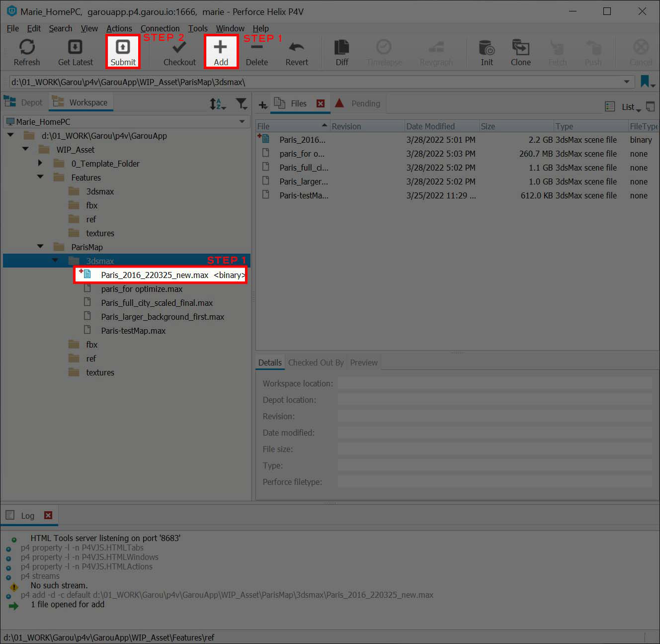660x644 pixels.
Task: Select the Paris_2016... row in file list
Action: [x=457, y=140]
